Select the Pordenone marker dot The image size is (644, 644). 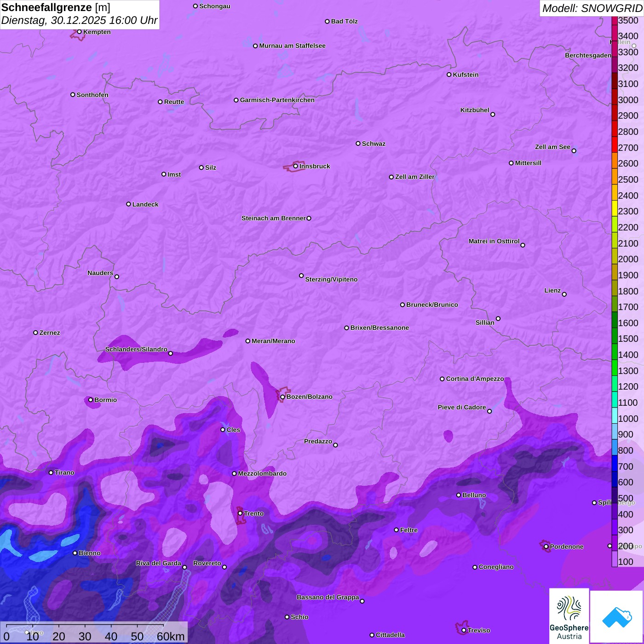[546, 546]
